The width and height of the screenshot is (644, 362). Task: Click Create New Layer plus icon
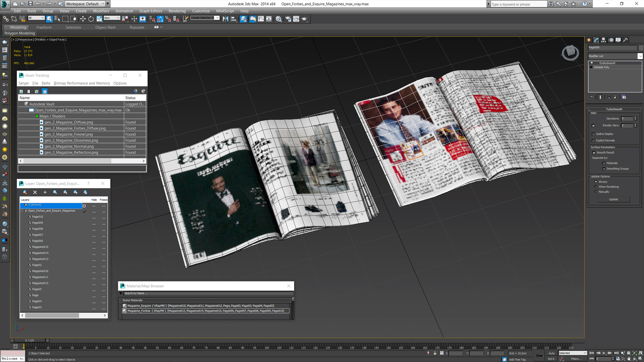click(x=45, y=192)
